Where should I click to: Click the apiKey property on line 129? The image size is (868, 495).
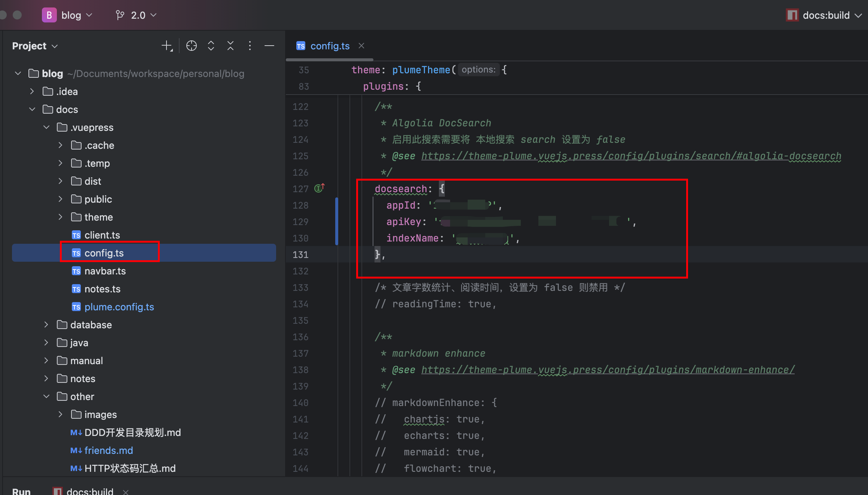404,222
